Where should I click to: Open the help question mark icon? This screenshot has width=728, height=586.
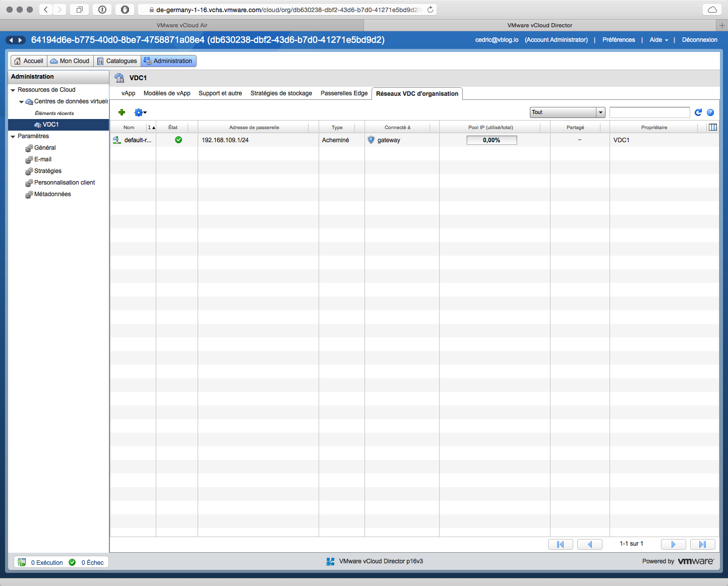[710, 112]
